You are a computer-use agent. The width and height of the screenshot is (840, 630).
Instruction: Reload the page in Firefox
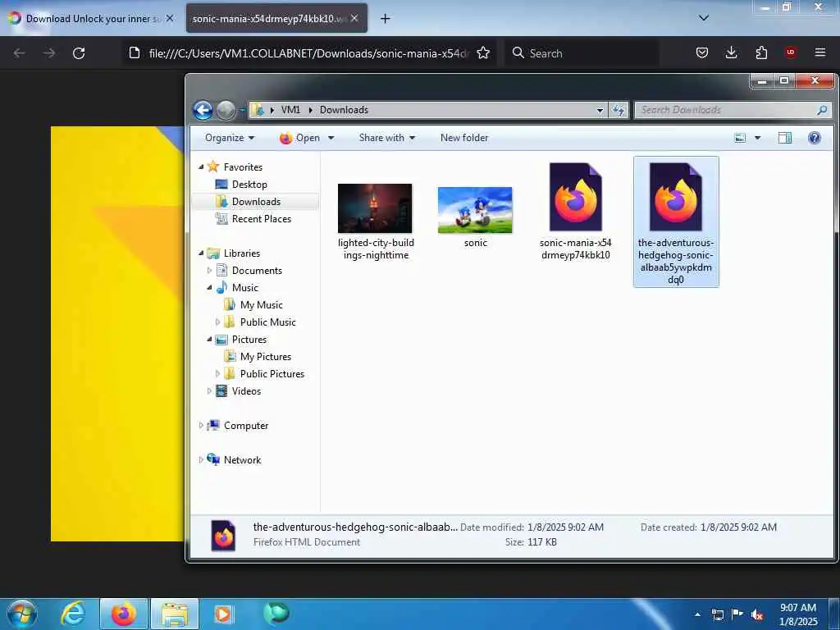pos(79,53)
